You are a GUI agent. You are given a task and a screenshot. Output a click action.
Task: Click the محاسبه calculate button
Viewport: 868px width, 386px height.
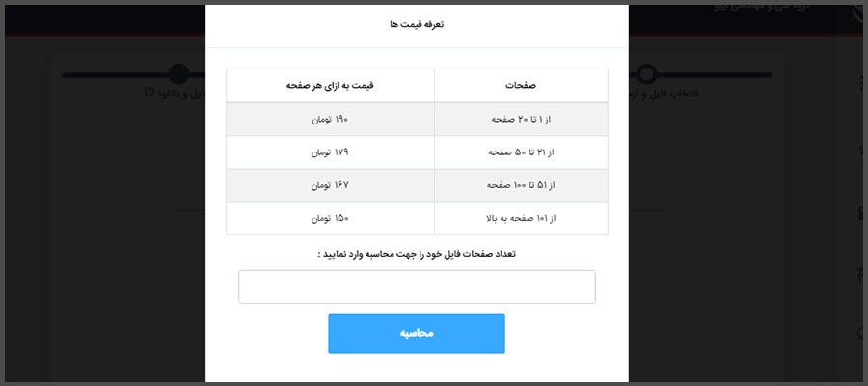[x=417, y=333]
